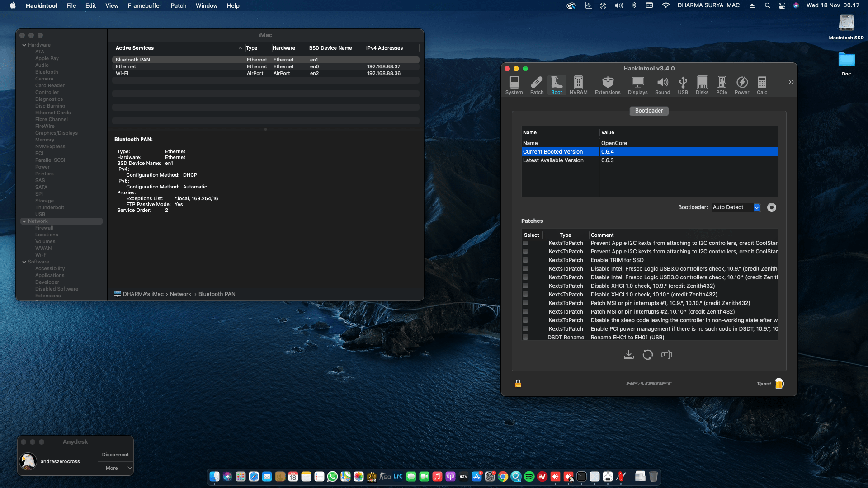
Task: Open the Sound section in Hackintool
Action: (662, 85)
